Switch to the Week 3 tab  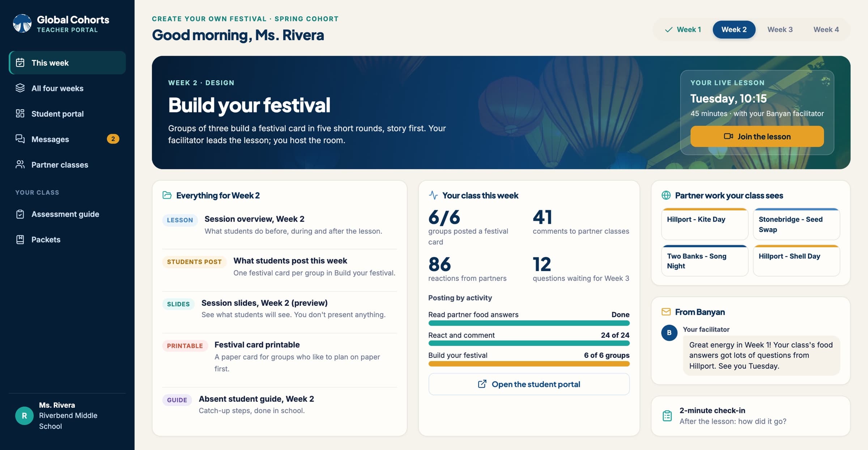(x=780, y=30)
